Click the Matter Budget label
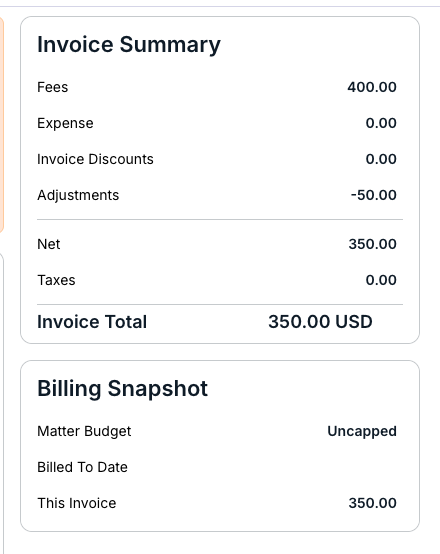This screenshot has height=554, width=440. coord(84,431)
